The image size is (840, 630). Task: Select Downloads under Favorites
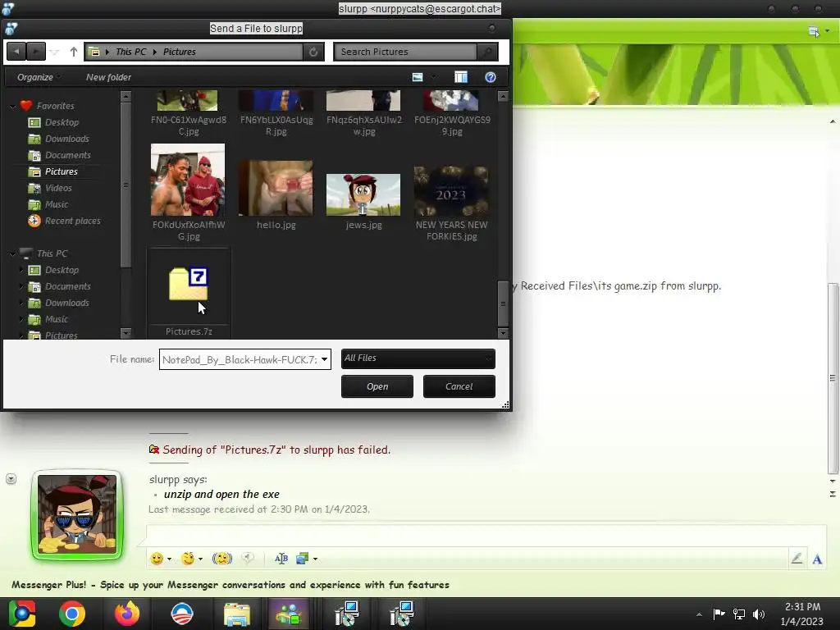(x=58, y=139)
